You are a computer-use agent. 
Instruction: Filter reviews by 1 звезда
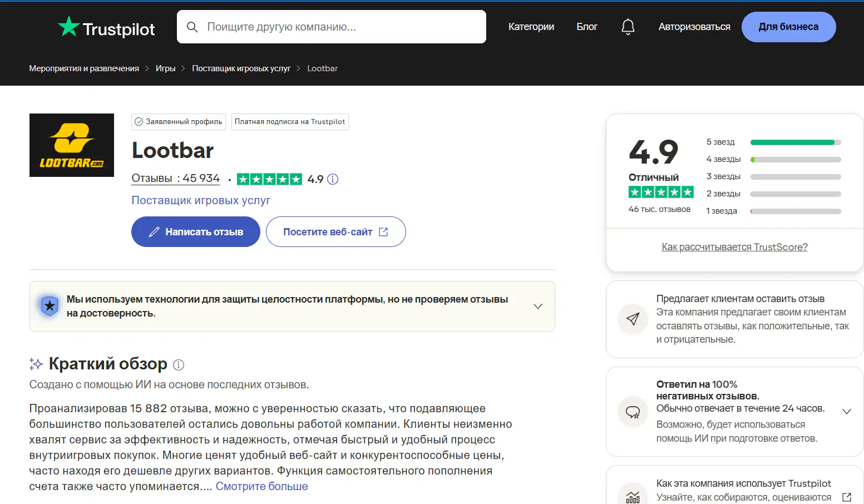[773, 211]
